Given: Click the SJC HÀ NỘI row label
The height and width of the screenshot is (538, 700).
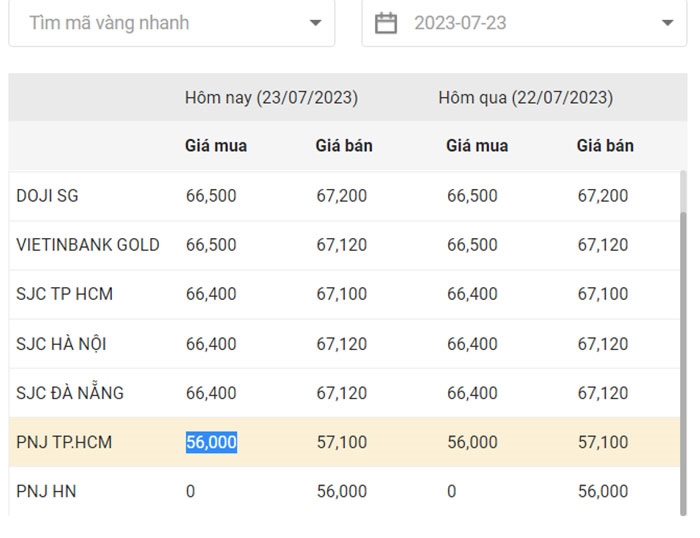Looking at the screenshot, I should coord(61,344).
